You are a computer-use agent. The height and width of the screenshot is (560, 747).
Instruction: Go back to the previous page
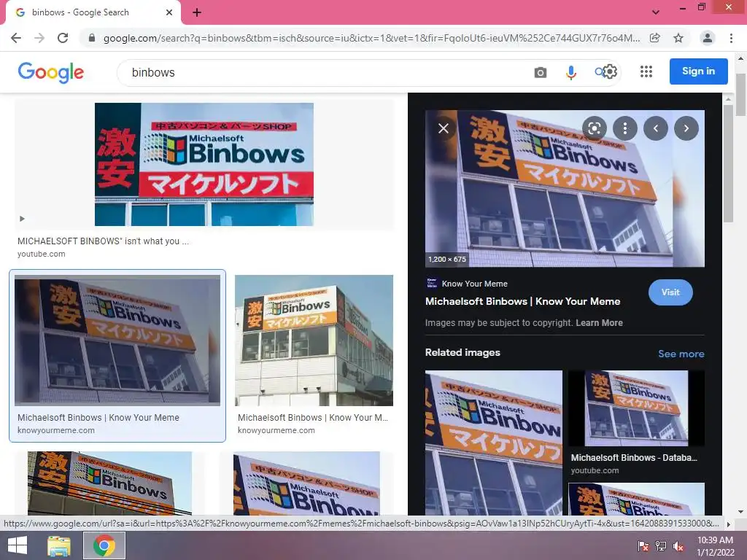pos(16,38)
